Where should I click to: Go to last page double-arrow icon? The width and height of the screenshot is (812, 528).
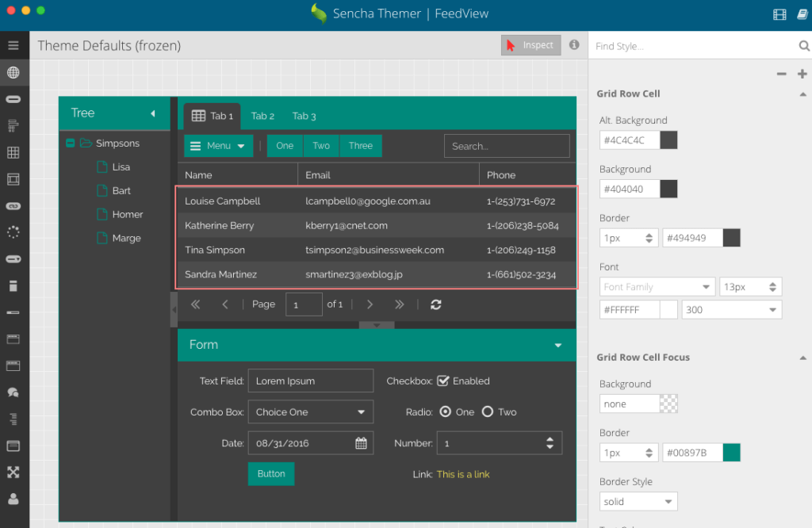click(399, 304)
